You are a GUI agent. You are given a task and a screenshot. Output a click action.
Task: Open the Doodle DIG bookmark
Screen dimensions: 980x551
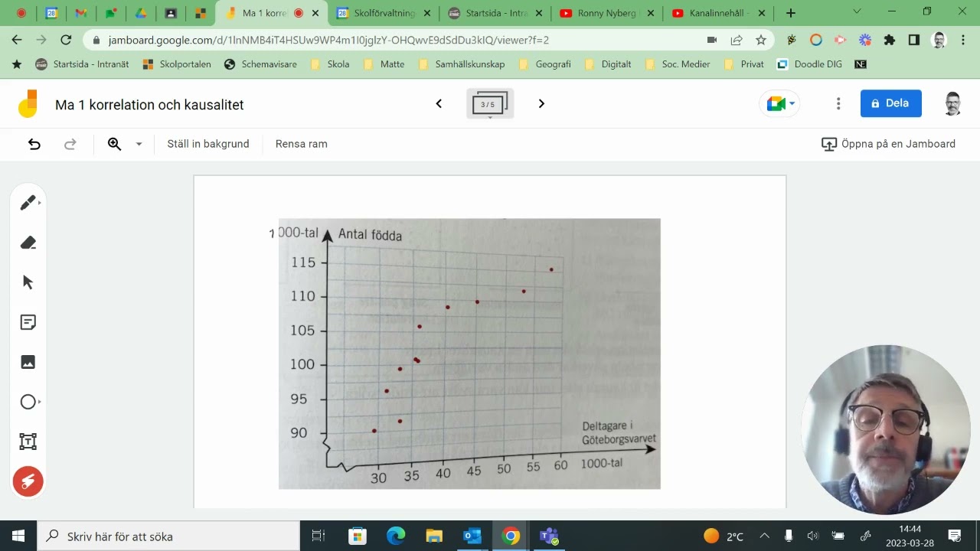pyautogui.click(x=810, y=64)
